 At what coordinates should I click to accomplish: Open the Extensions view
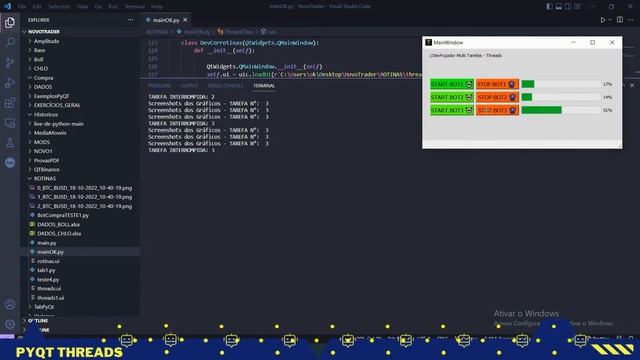[10, 102]
